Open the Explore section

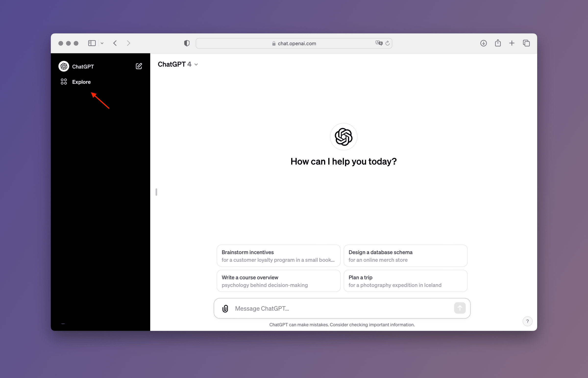pos(81,82)
